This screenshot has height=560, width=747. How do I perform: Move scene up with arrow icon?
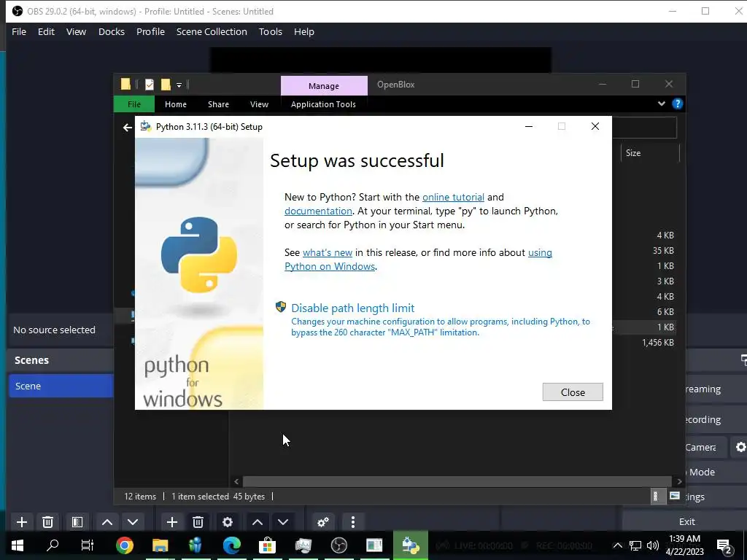[107, 522]
